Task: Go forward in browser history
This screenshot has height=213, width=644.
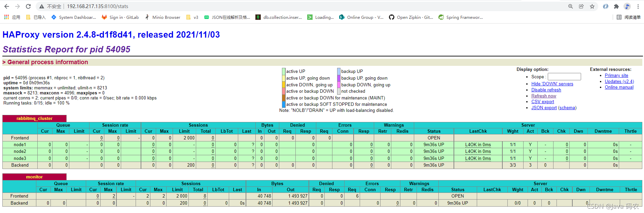Action: [x=17, y=6]
